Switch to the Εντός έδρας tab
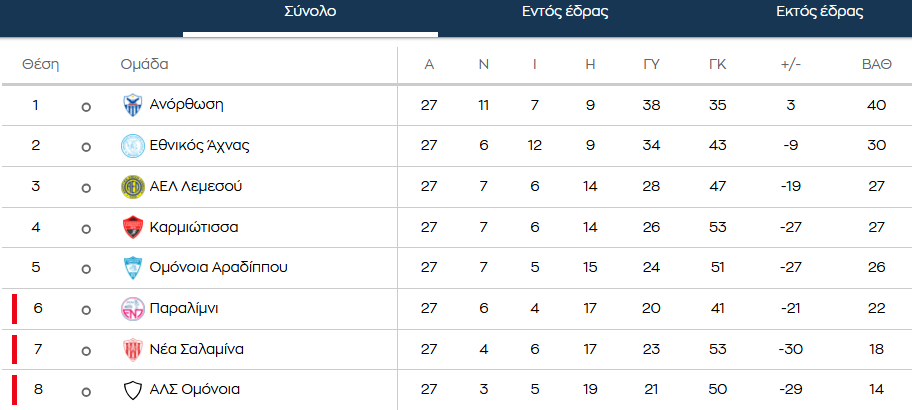The width and height of the screenshot is (912, 410). click(565, 12)
